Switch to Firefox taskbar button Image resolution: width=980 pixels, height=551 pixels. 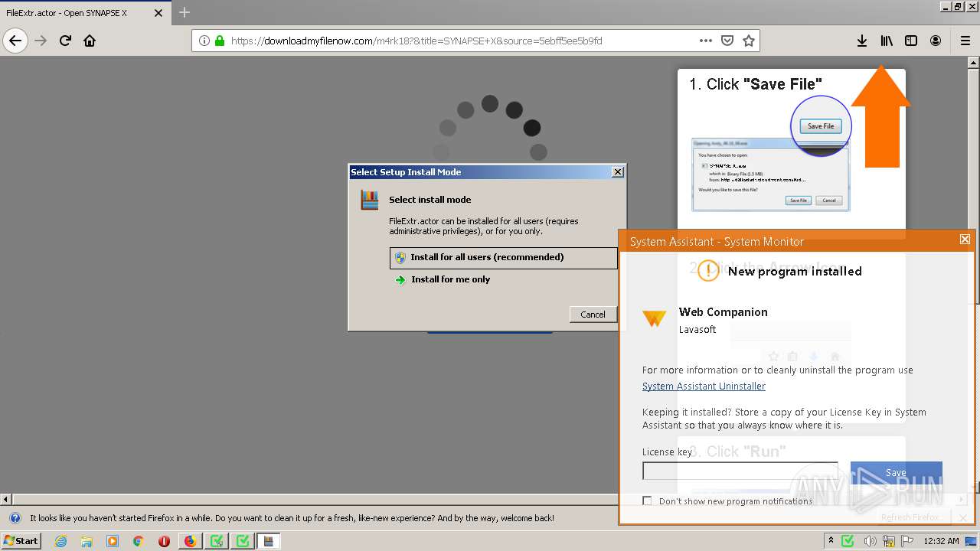pos(190,541)
